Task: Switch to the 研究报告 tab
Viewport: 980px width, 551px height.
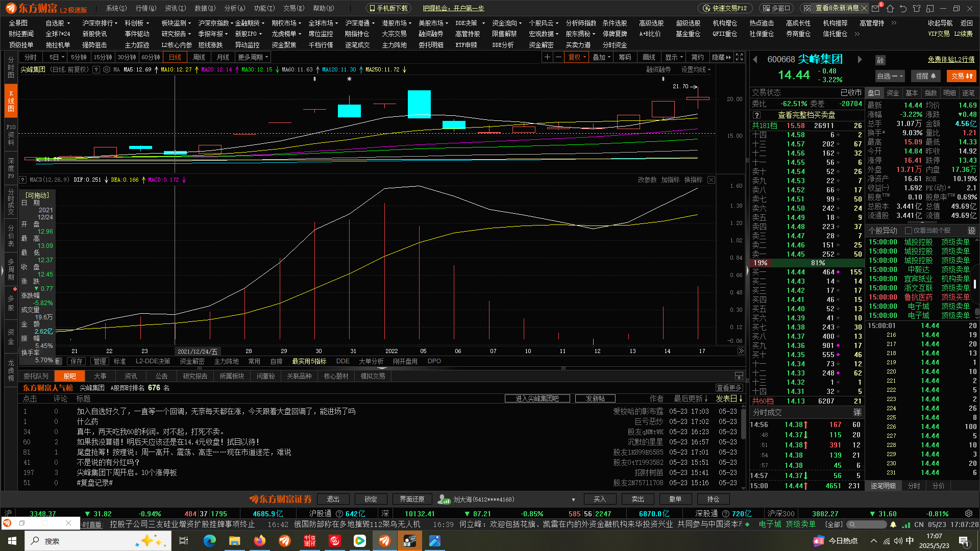Action: coord(195,376)
